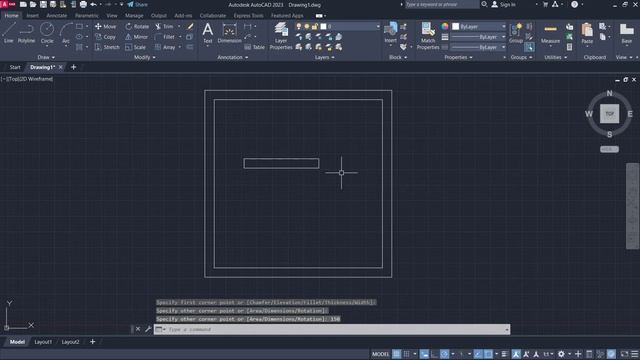Toggle ortho mode in status bar
640x360 pixels.
pos(434,354)
